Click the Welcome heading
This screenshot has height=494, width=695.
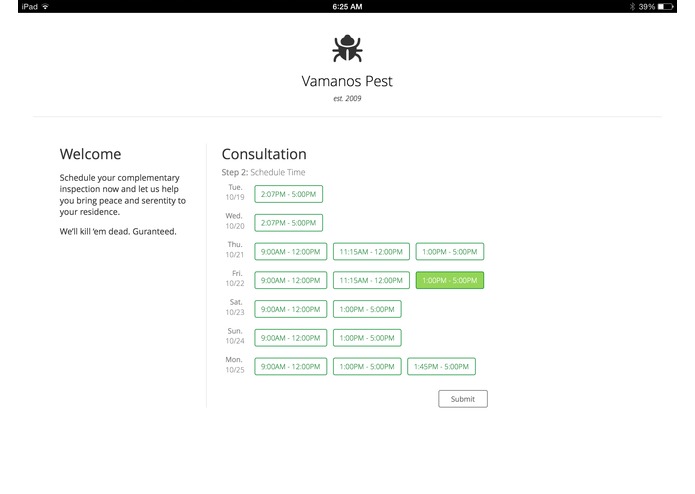tap(90, 154)
